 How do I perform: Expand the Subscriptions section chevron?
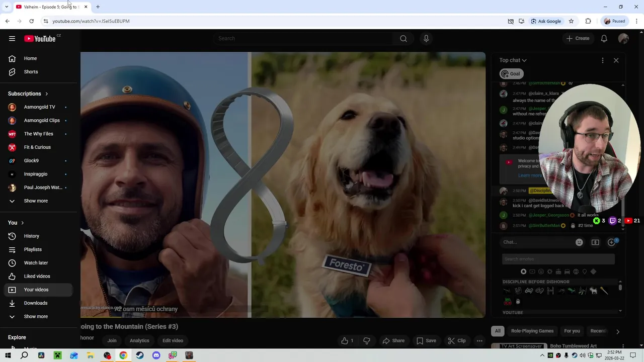(47, 94)
